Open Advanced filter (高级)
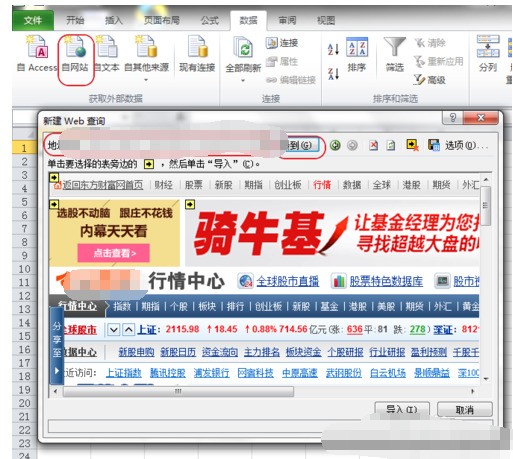The image size is (513, 459). pos(430,80)
